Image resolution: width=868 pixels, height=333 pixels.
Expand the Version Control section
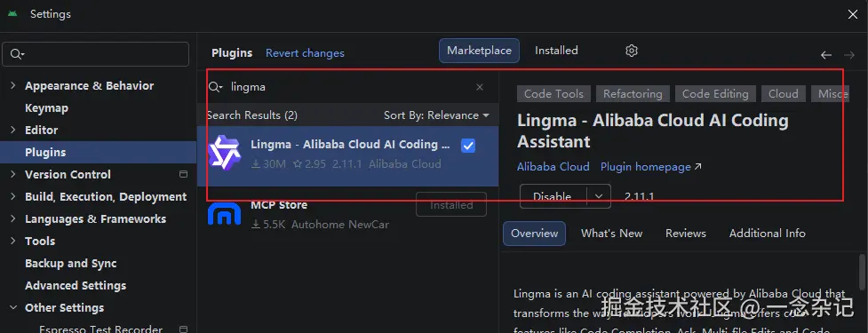pos(13,174)
